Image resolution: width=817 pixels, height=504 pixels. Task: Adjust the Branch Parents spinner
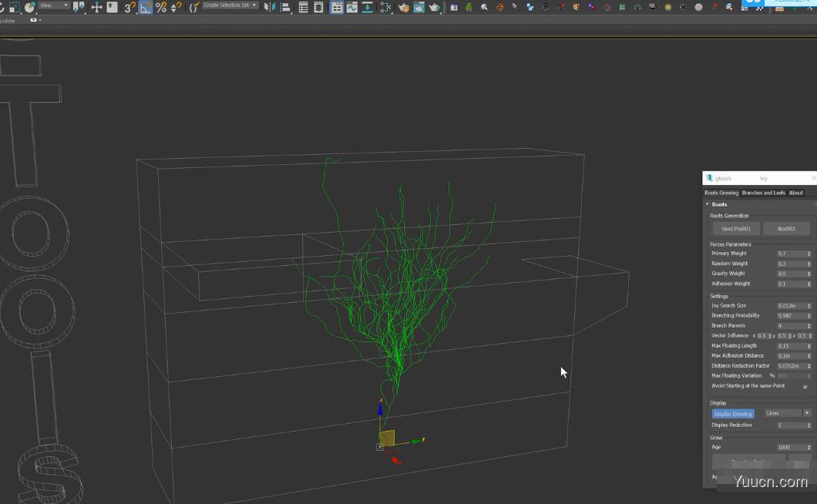[x=809, y=326]
